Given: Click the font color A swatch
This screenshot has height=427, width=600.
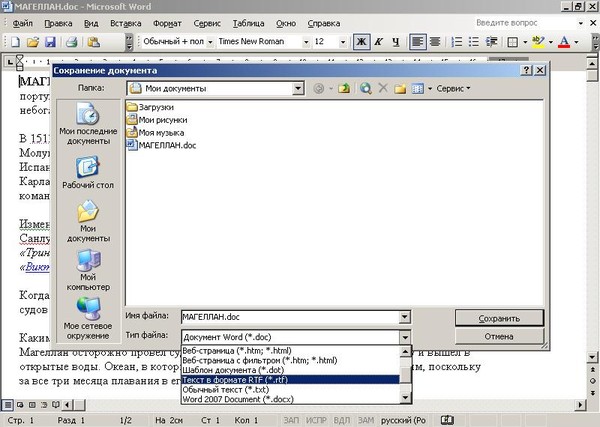Looking at the screenshot, I should [x=564, y=42].
